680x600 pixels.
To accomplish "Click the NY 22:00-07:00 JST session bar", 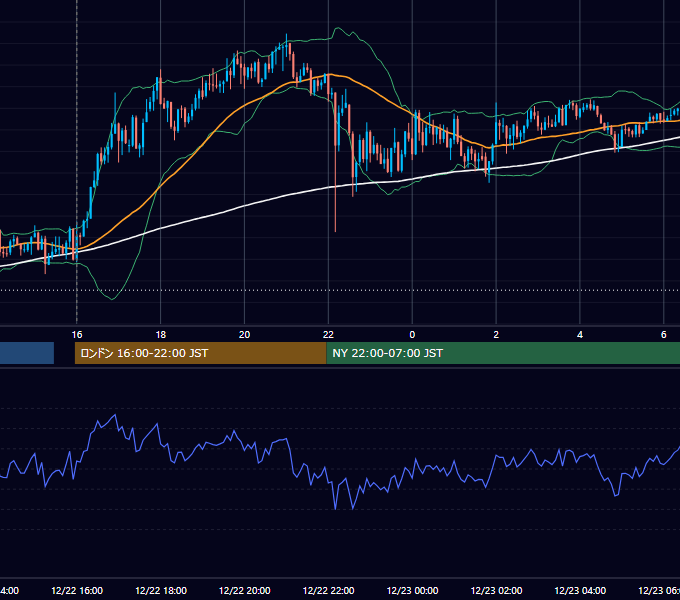I will pyautogui.click(x=503, y=353).
